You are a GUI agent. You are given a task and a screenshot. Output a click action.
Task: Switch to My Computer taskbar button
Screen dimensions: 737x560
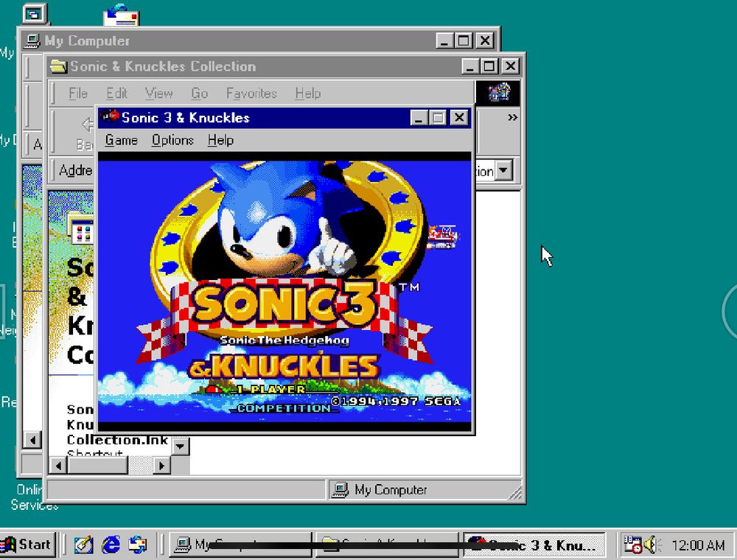(240, 545)
